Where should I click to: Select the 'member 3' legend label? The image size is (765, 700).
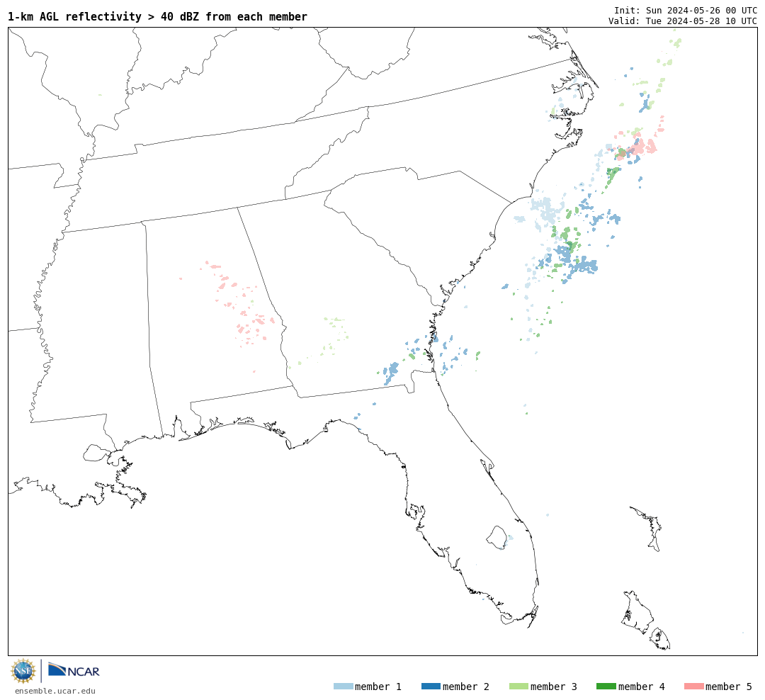click(x=554, y=687)
